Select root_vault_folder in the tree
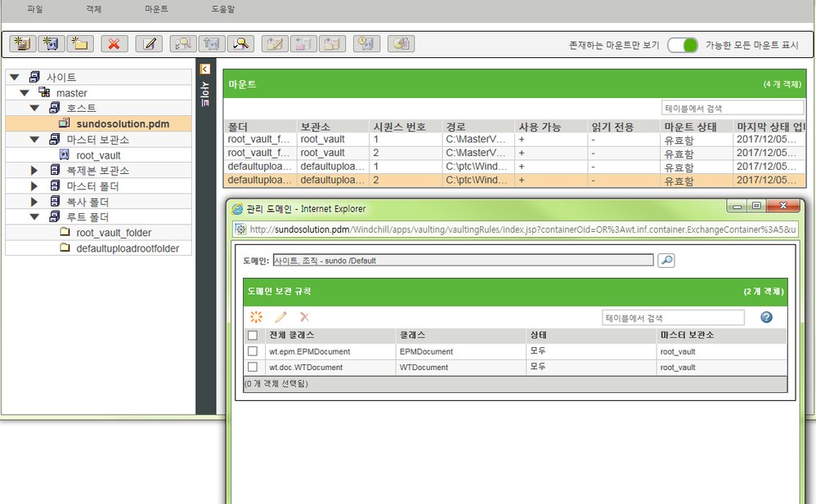The image size is (816, 504). coord(114,233)
